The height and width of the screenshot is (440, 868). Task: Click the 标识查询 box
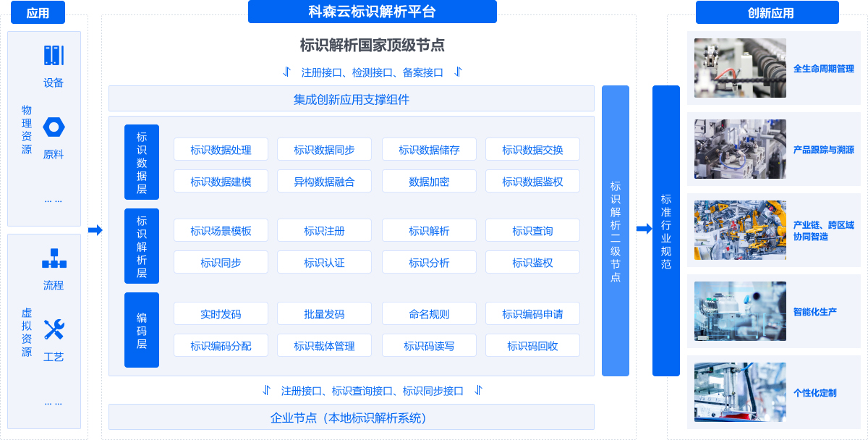coord(532,231)
